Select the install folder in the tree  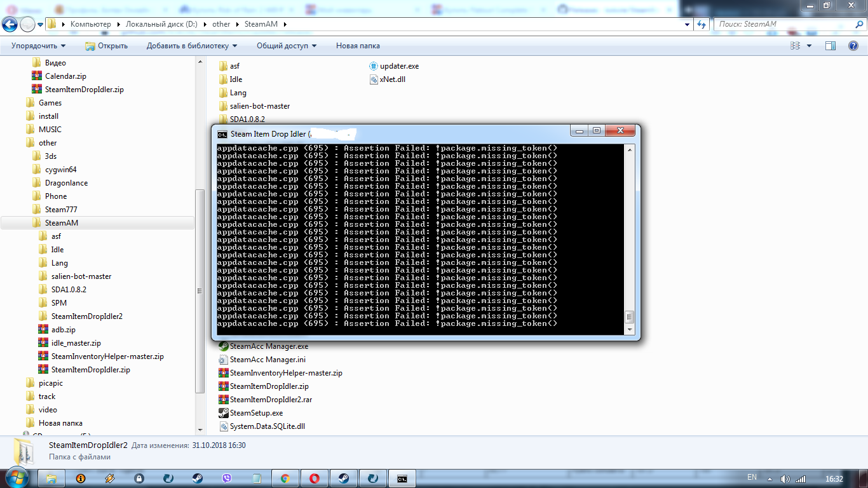click(42, 116)
